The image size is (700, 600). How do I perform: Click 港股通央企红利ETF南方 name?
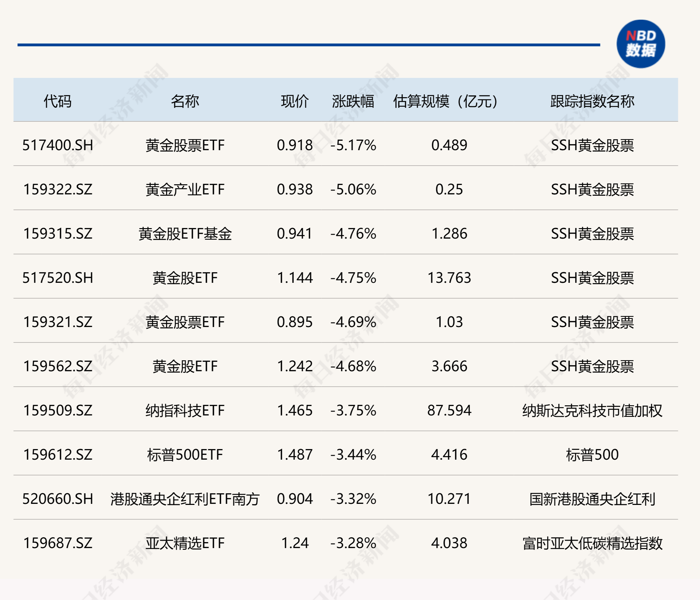coord(185,499)
